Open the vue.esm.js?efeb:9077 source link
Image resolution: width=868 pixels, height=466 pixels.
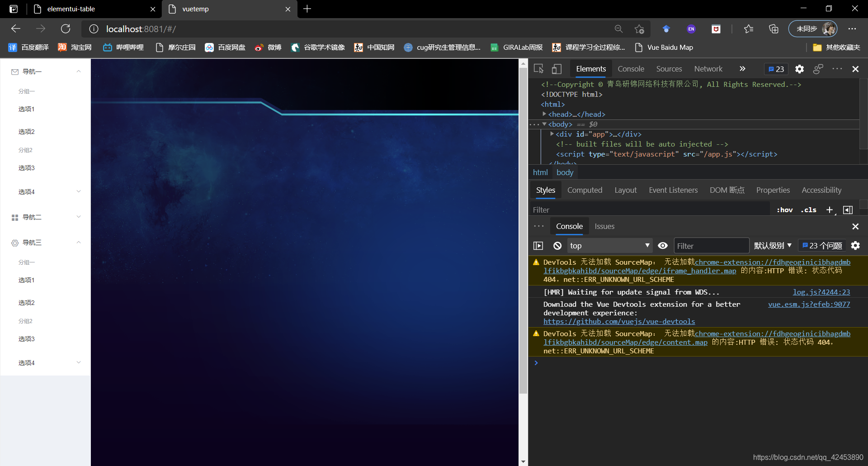[x=809, y=304]
